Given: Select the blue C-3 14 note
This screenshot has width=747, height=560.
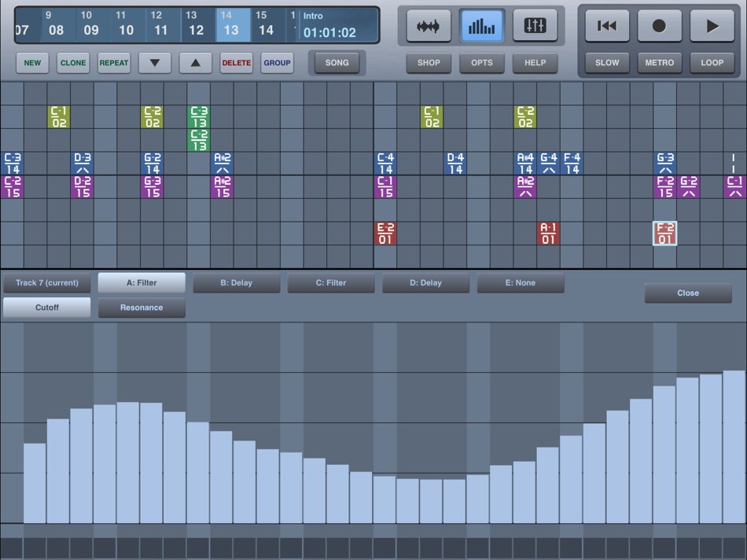Looking at the screenshot, I should tap(12, 164).
